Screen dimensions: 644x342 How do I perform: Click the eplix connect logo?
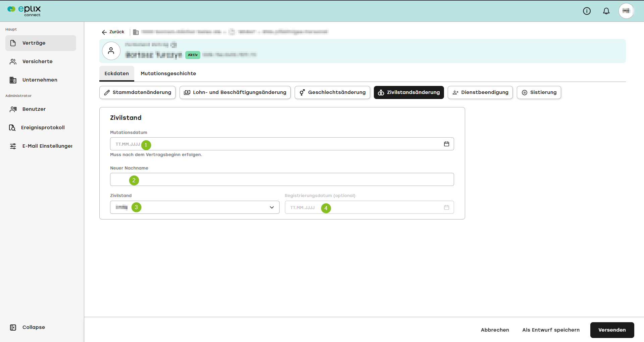point(24,11)
